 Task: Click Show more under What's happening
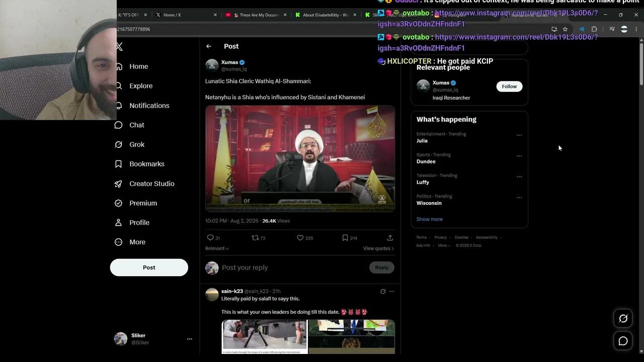click(429, 219)
